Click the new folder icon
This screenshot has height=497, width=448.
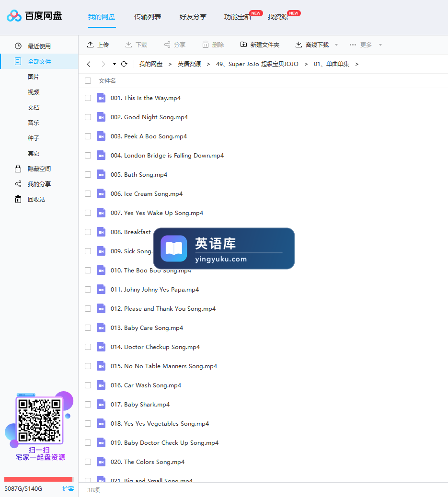tap(243, 45)
